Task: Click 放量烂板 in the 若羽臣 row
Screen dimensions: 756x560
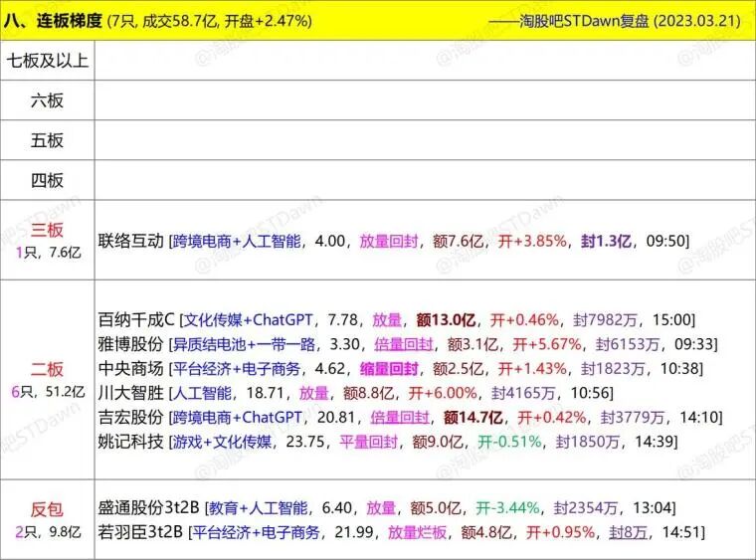Action: click(417, 532)
